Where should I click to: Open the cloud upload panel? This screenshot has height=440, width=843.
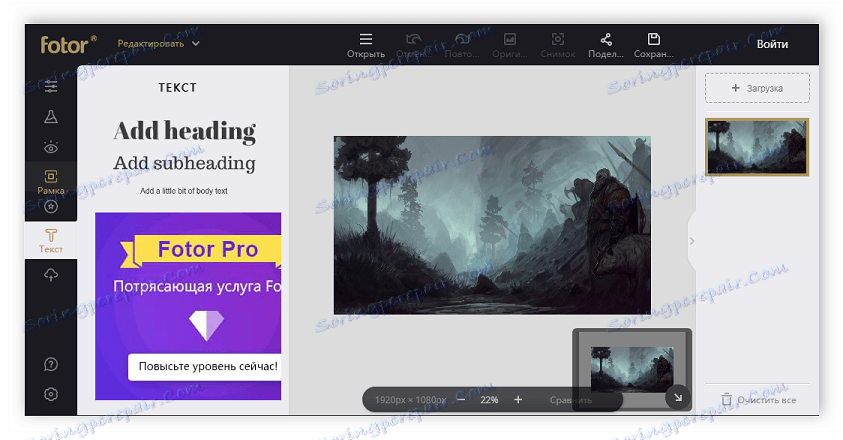click(51, 275)
